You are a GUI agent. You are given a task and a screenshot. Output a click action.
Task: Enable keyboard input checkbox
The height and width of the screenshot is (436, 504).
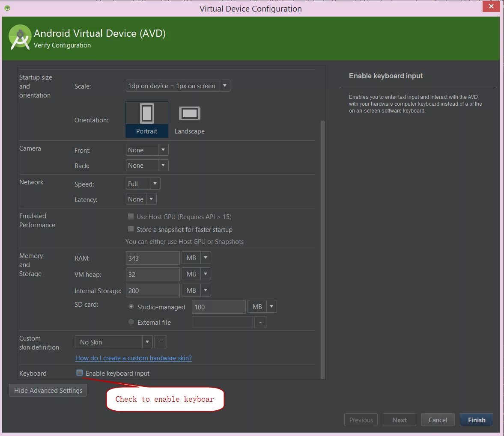coord(79,373)
